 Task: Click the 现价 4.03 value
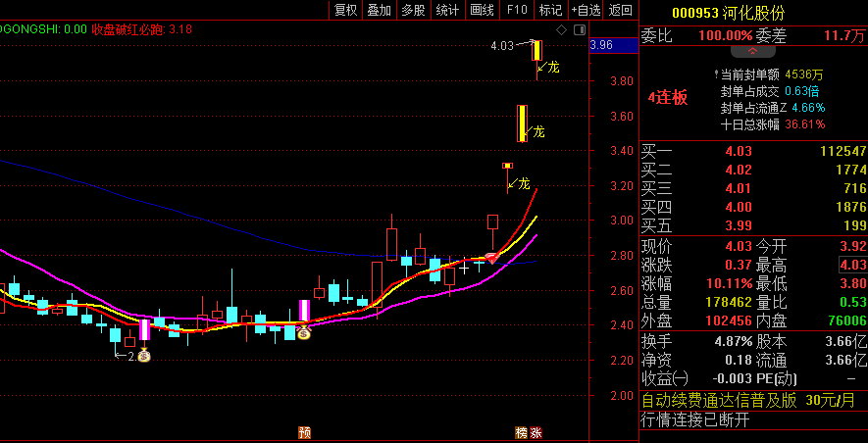point(739,247)
